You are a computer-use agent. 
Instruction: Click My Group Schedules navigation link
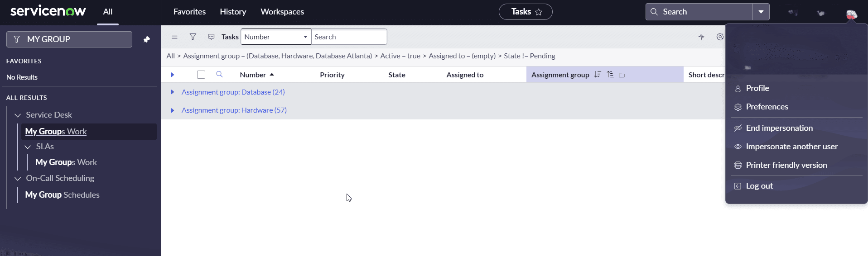[x=63, y=195]
